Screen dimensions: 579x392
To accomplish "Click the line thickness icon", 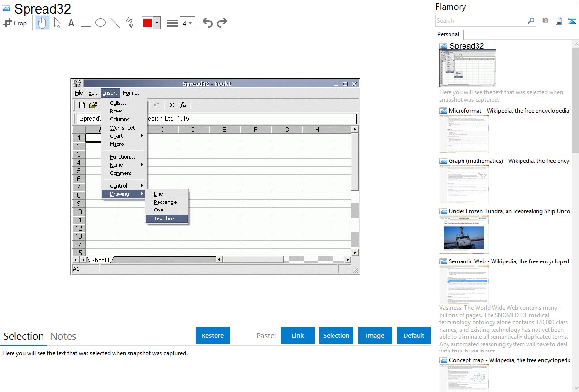I will [173, 23].
